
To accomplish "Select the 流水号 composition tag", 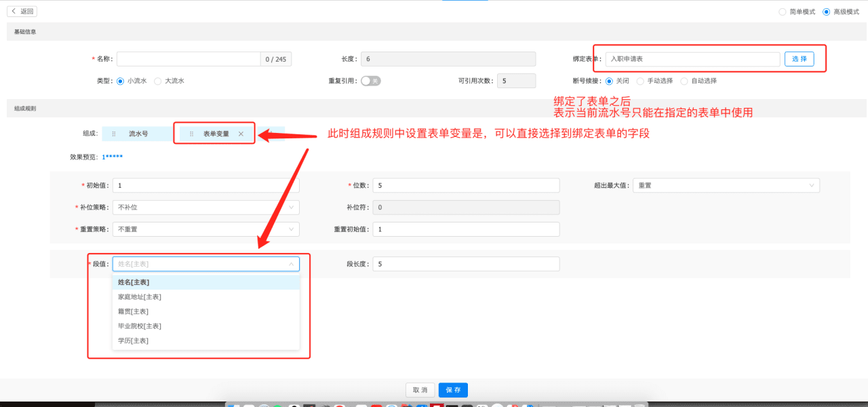I will point(138,134).
